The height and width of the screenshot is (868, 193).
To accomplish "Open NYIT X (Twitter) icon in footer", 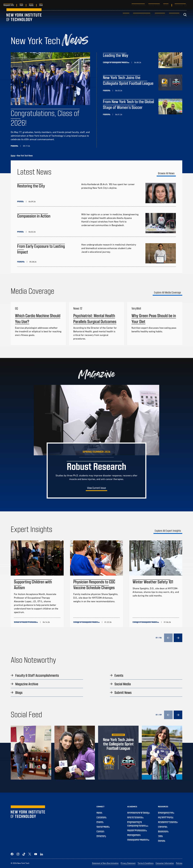I will point(30,854).
